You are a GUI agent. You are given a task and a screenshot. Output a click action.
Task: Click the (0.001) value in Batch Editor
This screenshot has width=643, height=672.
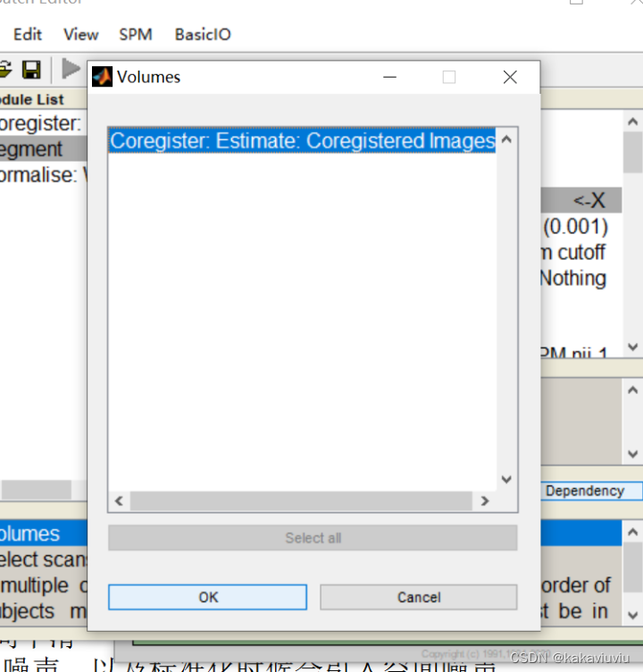(575, 226)
